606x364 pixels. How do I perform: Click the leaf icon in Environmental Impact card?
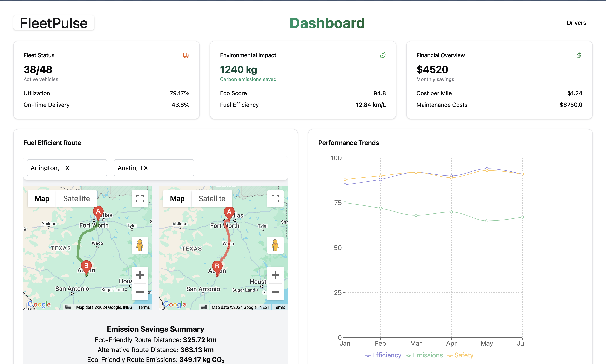tap(382, 55)
